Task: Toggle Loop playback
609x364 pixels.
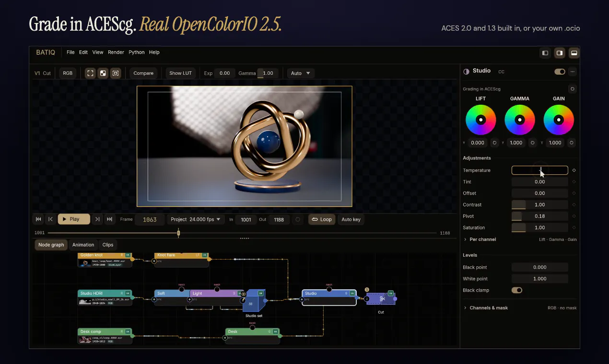Action: pos(322,219)
